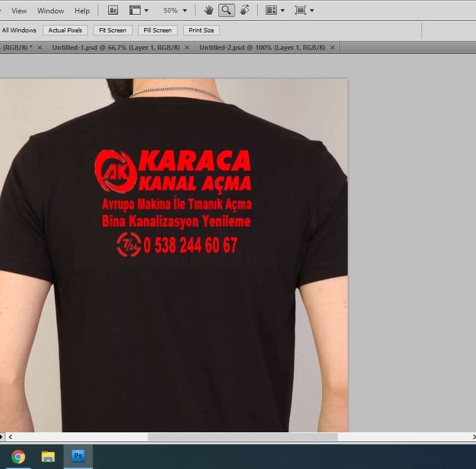Open the Help menu
The image size is (476, 469).
click(x=82, y=10)
